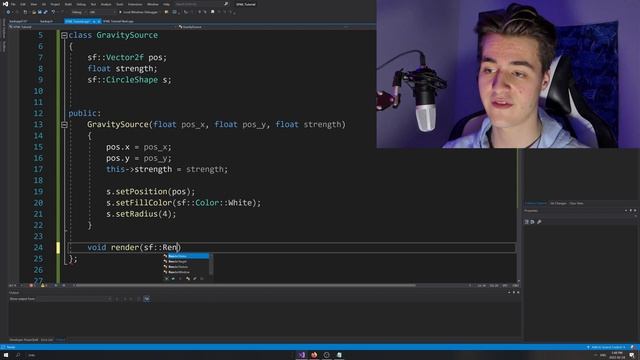The height and width of the screenshot is (360, 640).
Task: Collapse the GravitySource class block
Action: pyautogui.click(x=64, y=36)
